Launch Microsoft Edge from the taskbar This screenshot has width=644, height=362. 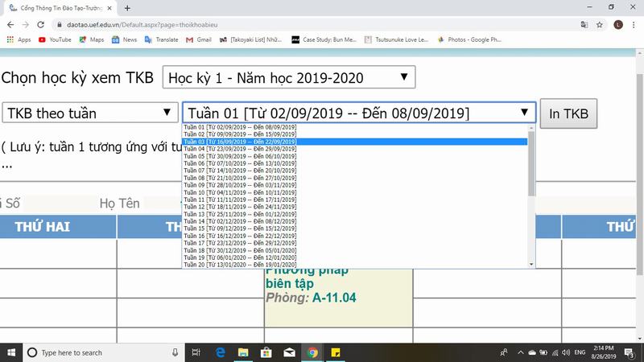click(x=219, y=352)
